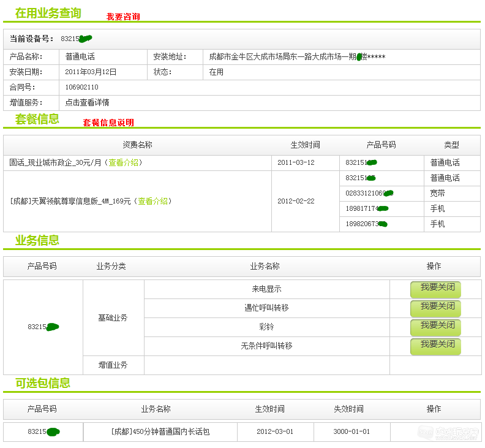Click the 失效时间 column header
The width and height of the screenshot is (485, 448).
tap(348, 409)
